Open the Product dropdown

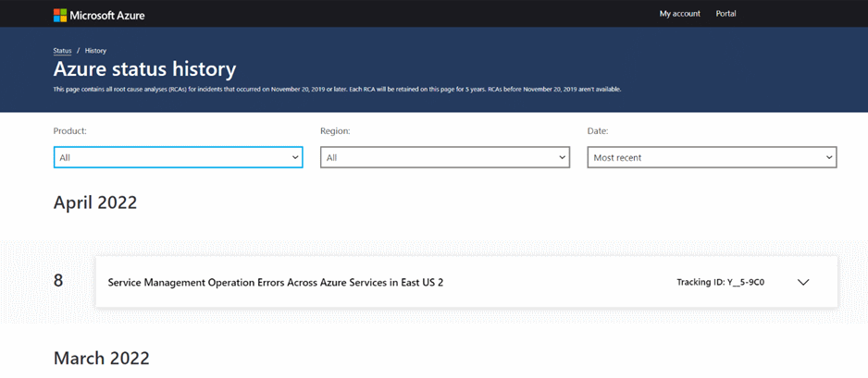179,157
